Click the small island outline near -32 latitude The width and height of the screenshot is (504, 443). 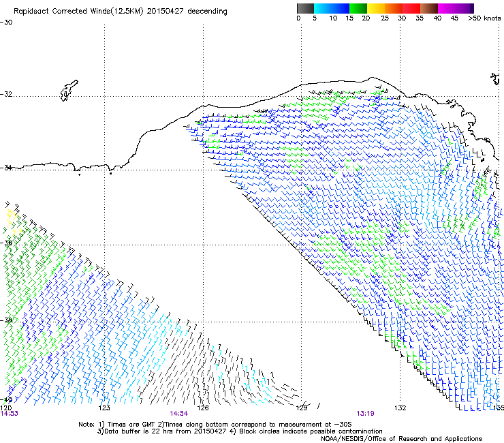click(x=69, y=91)
